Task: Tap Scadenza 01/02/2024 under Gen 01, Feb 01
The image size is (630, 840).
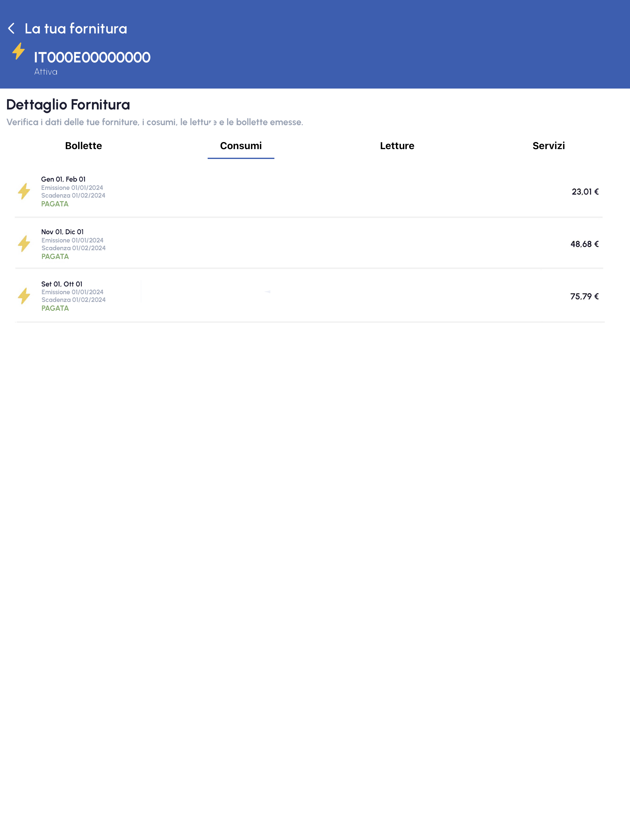Action: (73, 196)
